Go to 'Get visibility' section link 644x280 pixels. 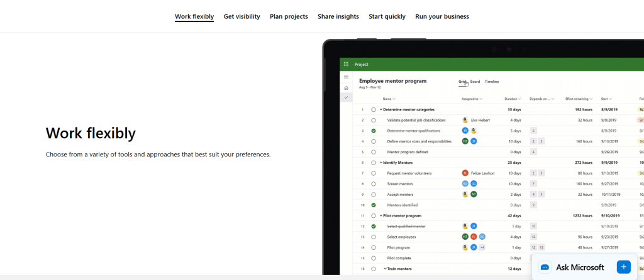(x=241, y=16)
